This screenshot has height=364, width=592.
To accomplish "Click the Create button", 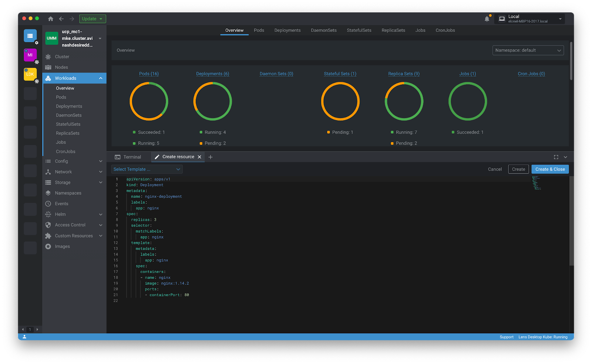I will (x=518, y=169).
